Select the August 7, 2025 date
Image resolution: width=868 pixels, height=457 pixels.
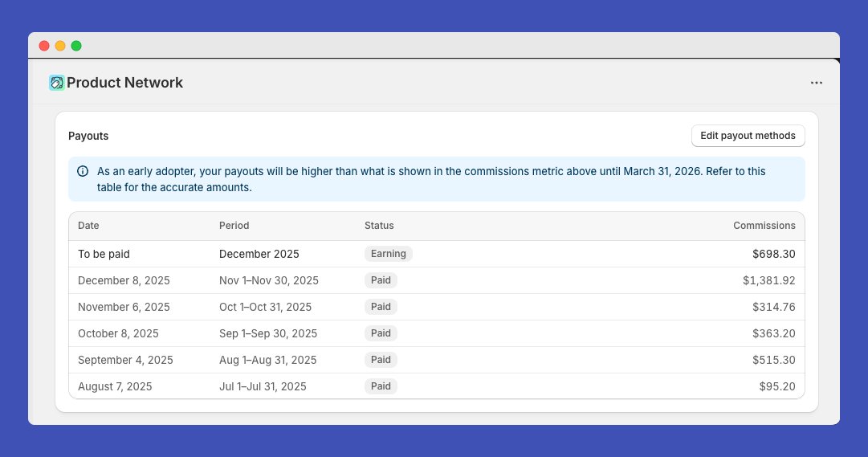tap(115, 387)
